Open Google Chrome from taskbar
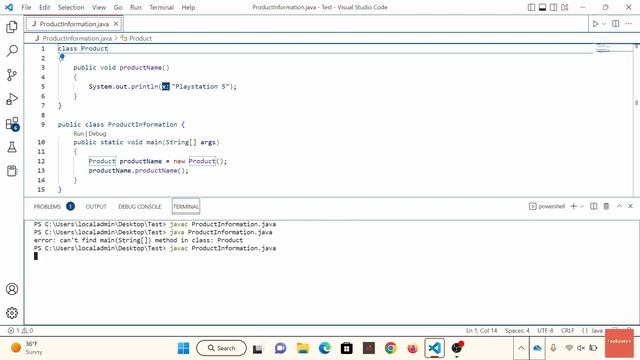Screen dimensions: 640x360 (x=391, y=348)
